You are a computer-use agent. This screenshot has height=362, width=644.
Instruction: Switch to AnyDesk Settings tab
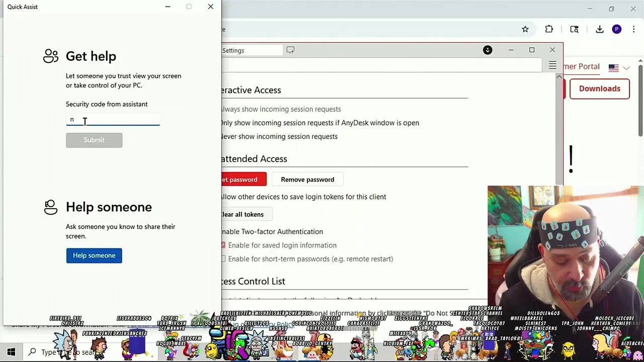pyautogui.click(x=252, y=50)
